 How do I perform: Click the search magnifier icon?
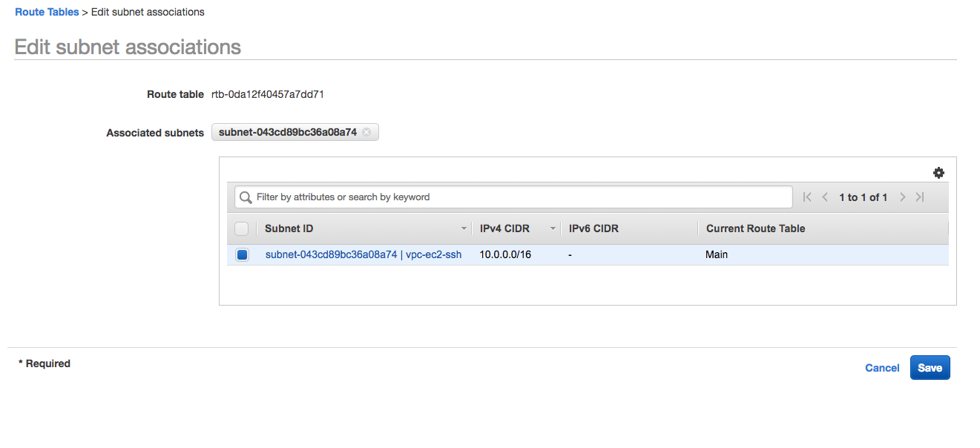coord(246,197)
